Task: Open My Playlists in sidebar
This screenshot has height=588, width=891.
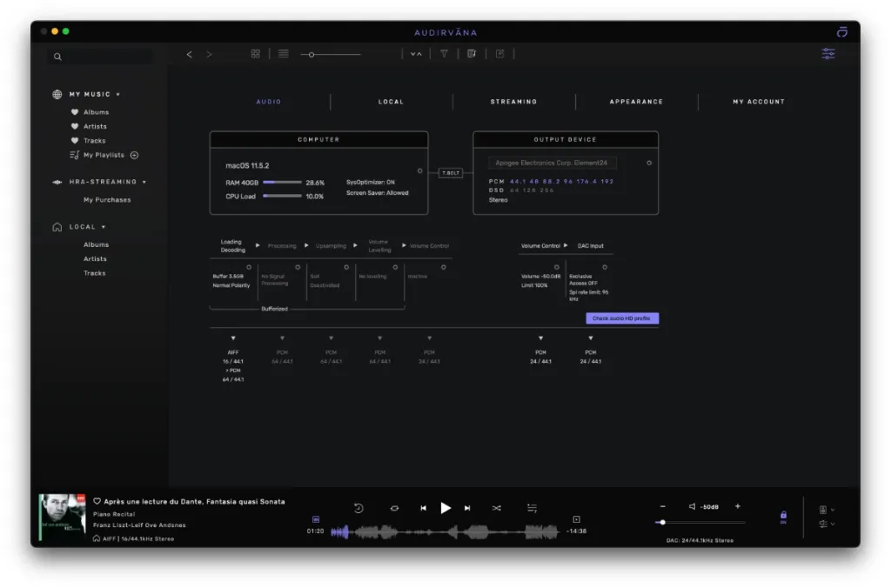Action: click(x=104, y=155)
